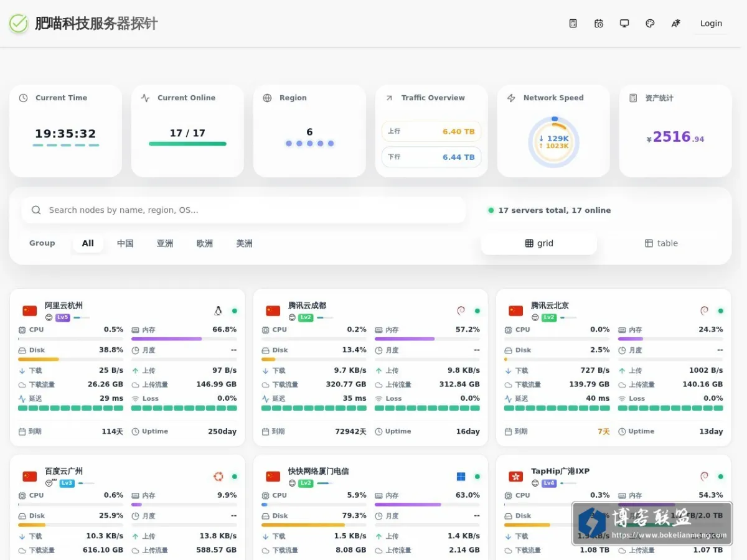The image size is (747, 560).
Task: Click the China flag on 阿里云杭州 card
Action: [x=30, y=310]
